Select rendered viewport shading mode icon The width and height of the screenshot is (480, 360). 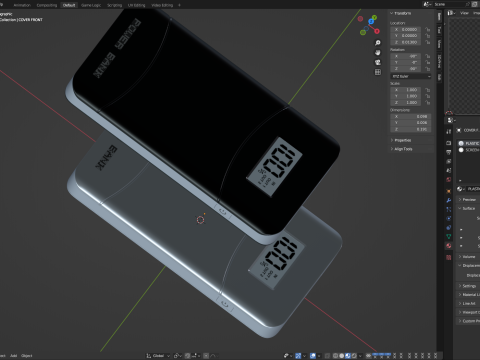(354, 356)
